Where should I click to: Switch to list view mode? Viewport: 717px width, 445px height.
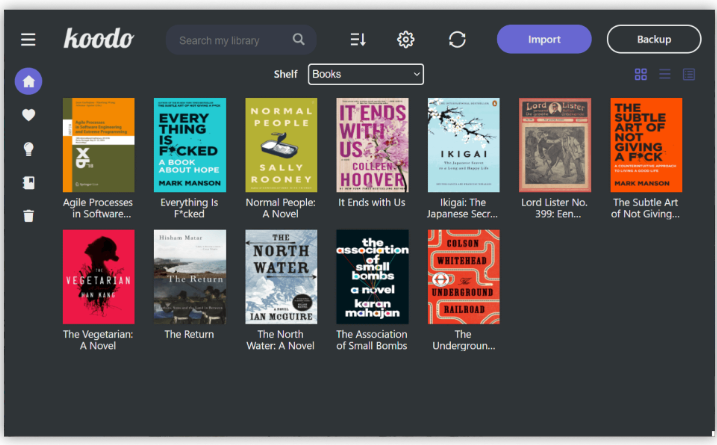pos(665,74)
